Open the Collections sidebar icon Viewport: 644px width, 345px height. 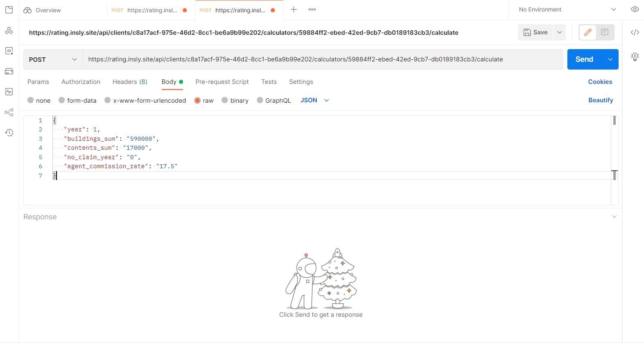click(9, 10)
